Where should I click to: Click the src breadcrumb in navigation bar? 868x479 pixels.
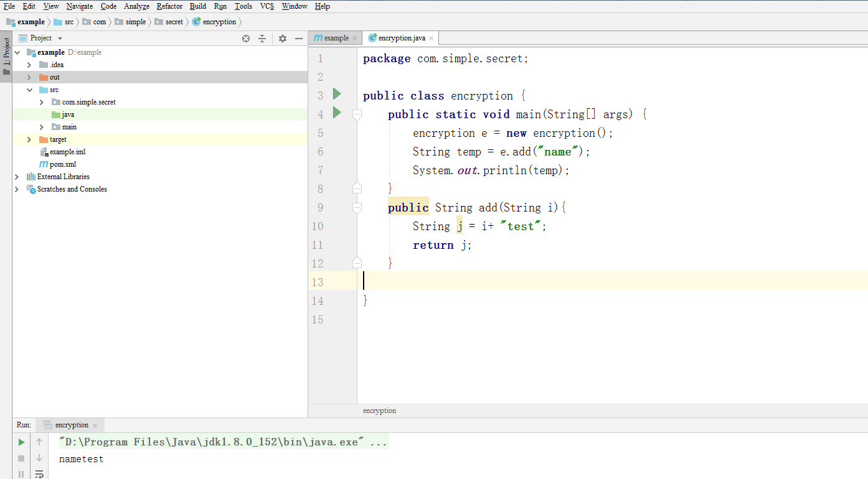pos(64,22)
